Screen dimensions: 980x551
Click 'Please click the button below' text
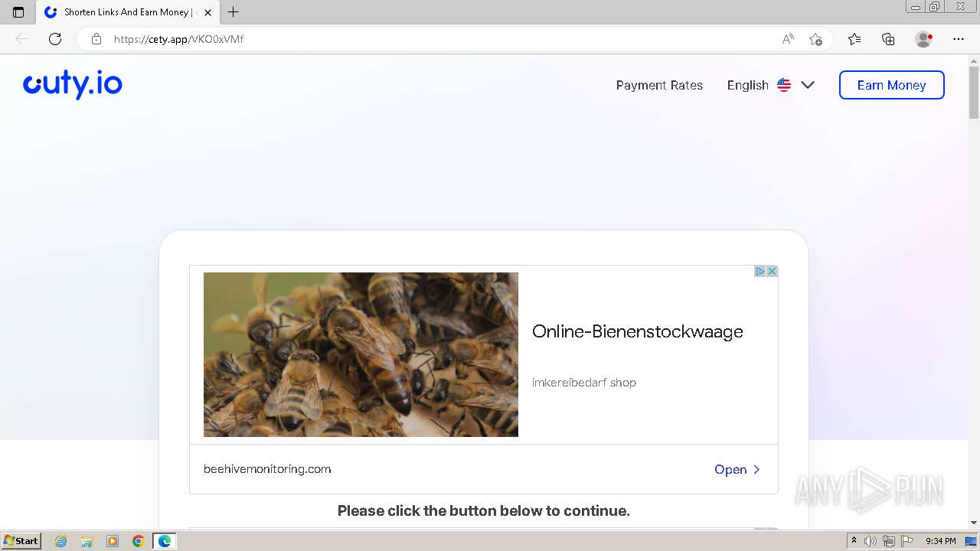pyautogui.click(x=484, y=510)
